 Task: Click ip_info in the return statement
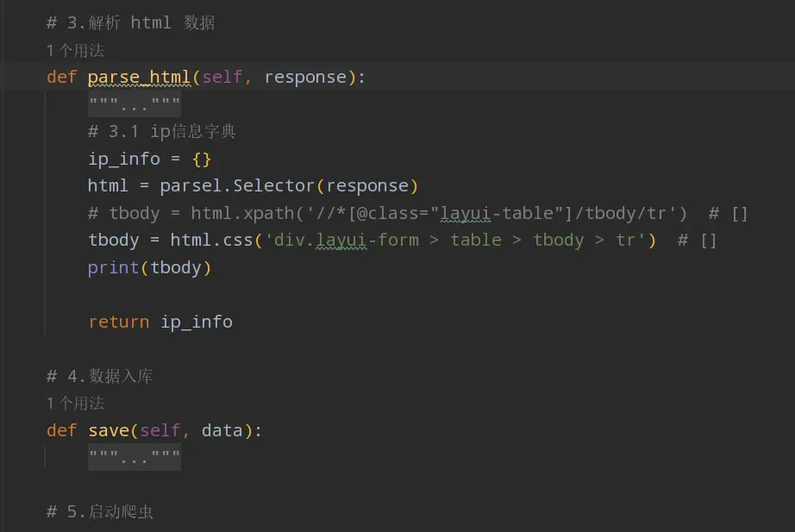(x=197, y=322)
